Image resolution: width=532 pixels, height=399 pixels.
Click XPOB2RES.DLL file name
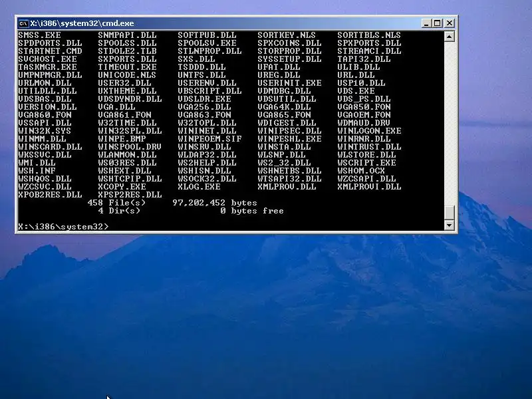(51, 195)
